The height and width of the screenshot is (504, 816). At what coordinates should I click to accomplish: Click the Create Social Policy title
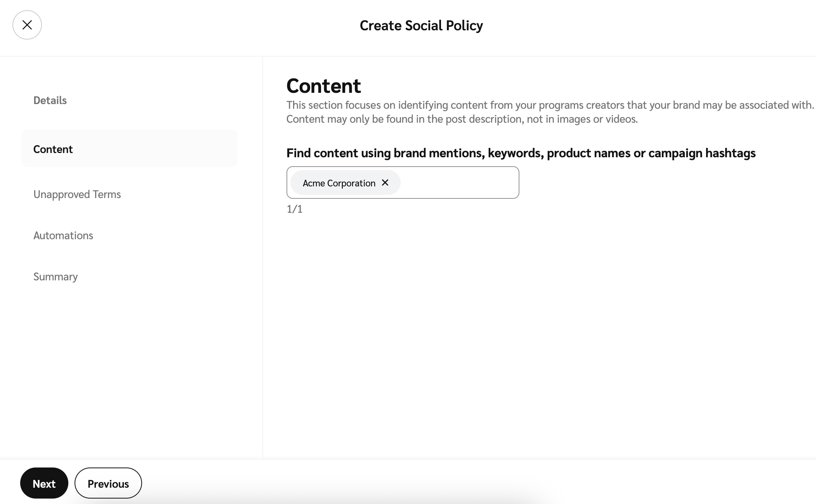coord(421,26)
